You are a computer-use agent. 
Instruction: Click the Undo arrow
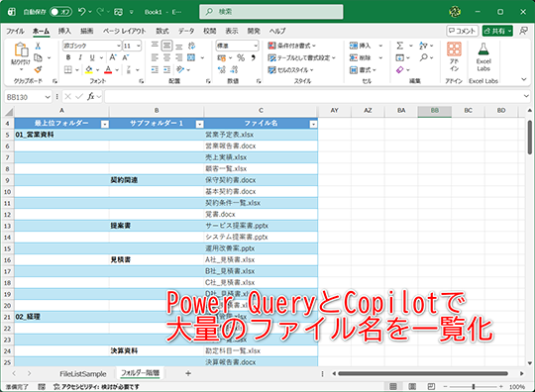(x=82, y=12)
